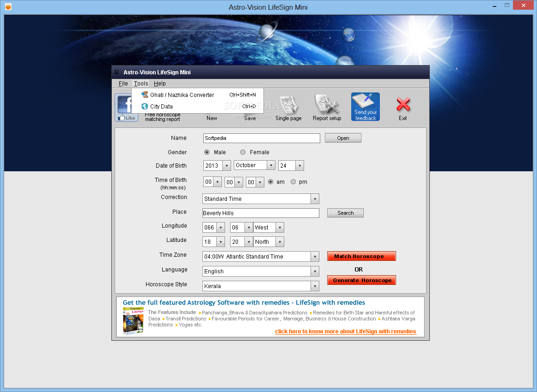Click the New toolbar label
Screen dimensions: 537x392
pos(212,118)
